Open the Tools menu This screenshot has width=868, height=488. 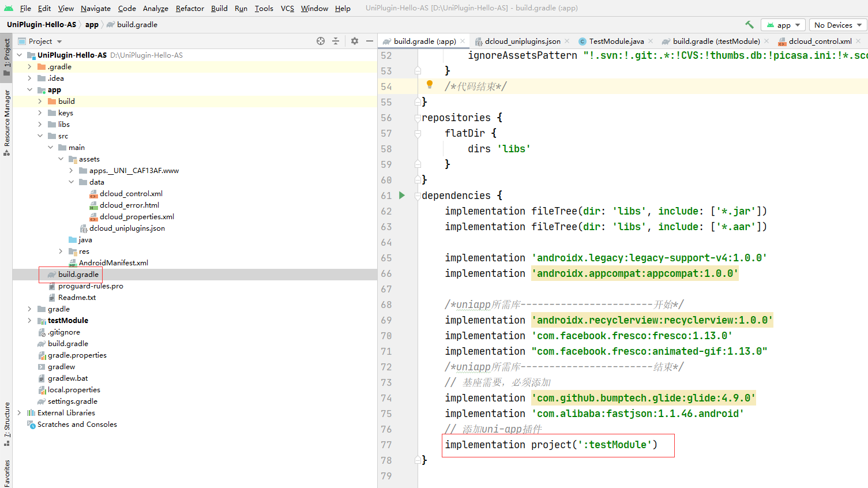[x=264, y=8]
